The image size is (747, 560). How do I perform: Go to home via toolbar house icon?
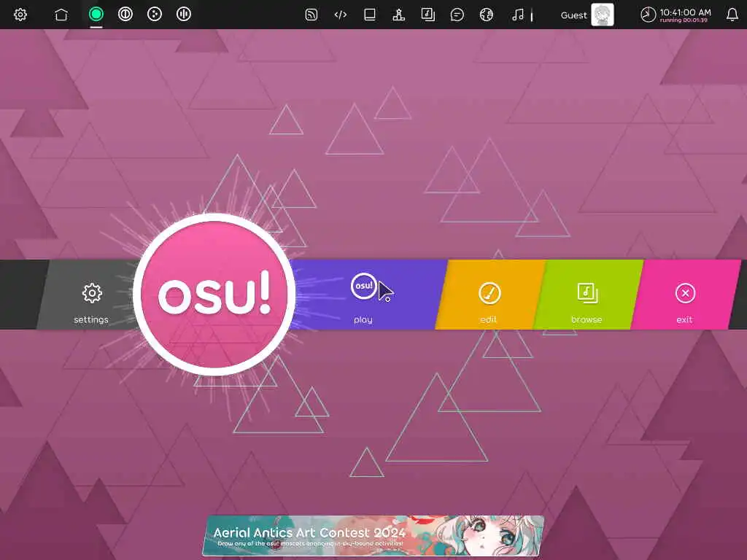pos(61,15)
